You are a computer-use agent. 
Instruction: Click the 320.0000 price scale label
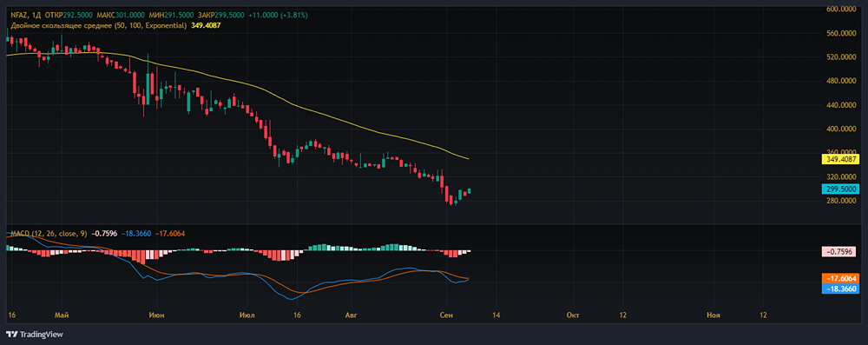coord(842,177)
